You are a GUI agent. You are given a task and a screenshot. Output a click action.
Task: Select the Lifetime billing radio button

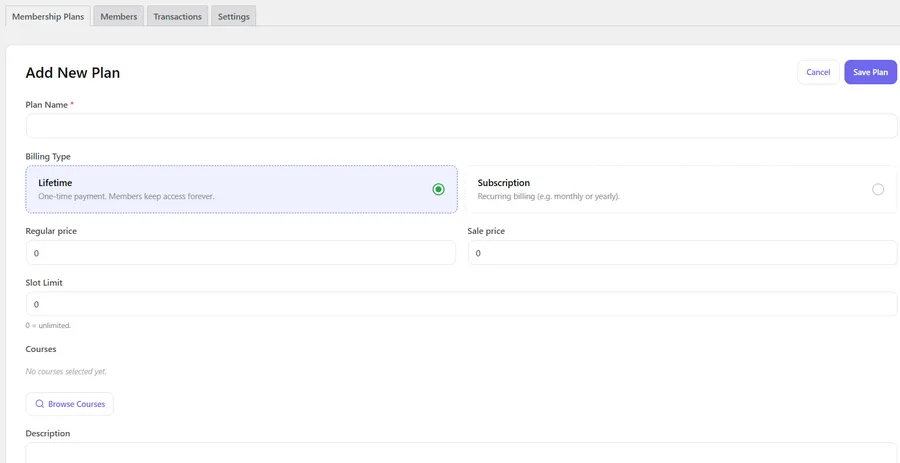coord(439,189)
